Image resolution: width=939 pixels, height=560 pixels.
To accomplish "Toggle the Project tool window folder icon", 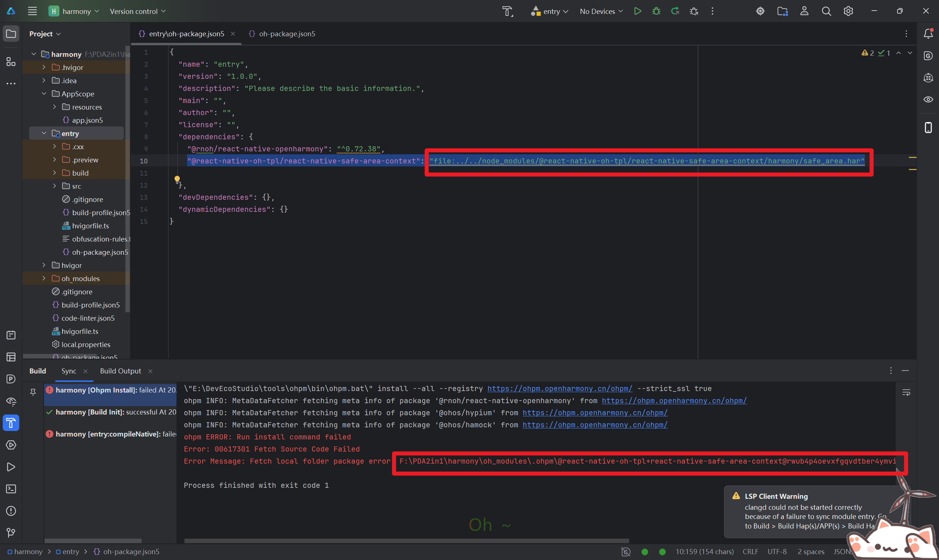I will pos(11,34).
